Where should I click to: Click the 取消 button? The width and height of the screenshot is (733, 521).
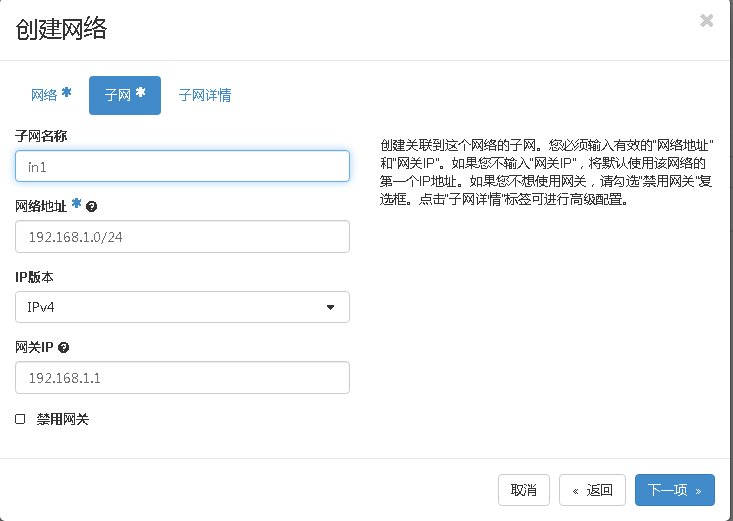[x=524, y=490]
